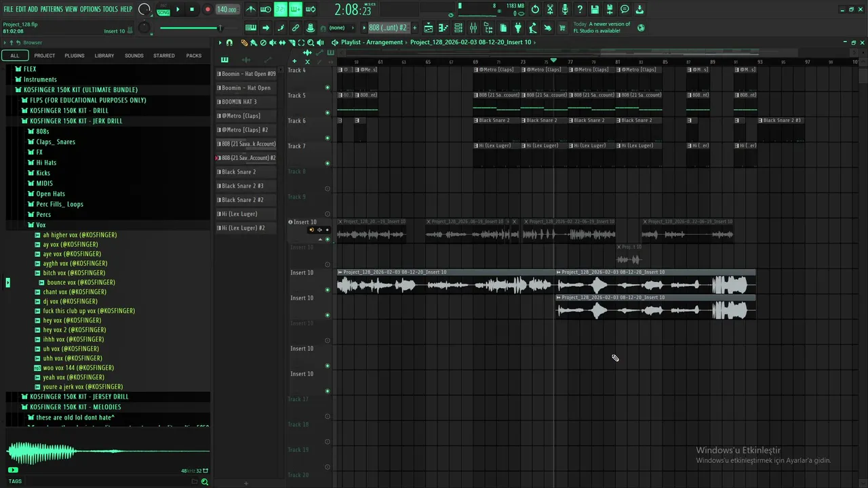Expand KOSFINGER 150K KIT - JERSEY DRILL folder
868x488 pixels.
click(x=79, y=396)
